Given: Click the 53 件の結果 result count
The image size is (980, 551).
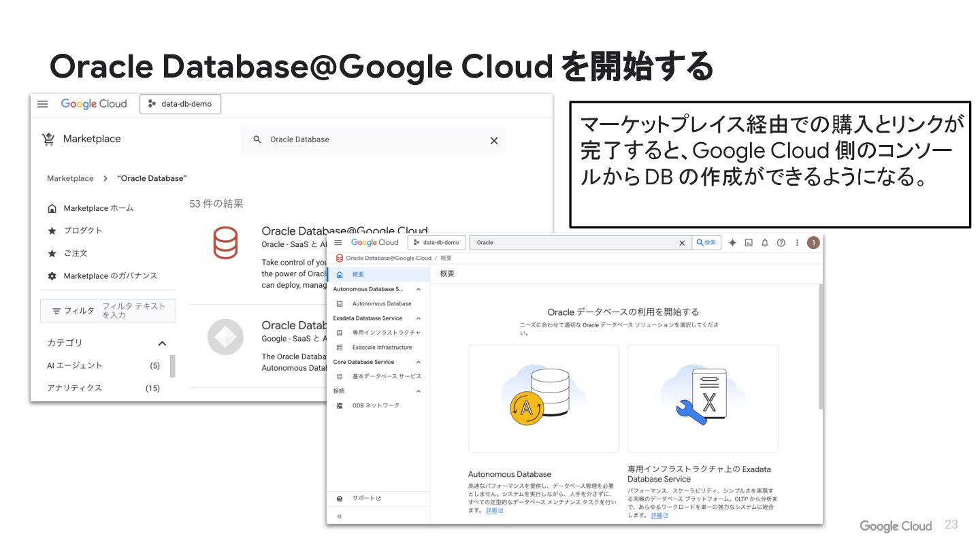Looking at the screenshot, I should coord(216,203).
